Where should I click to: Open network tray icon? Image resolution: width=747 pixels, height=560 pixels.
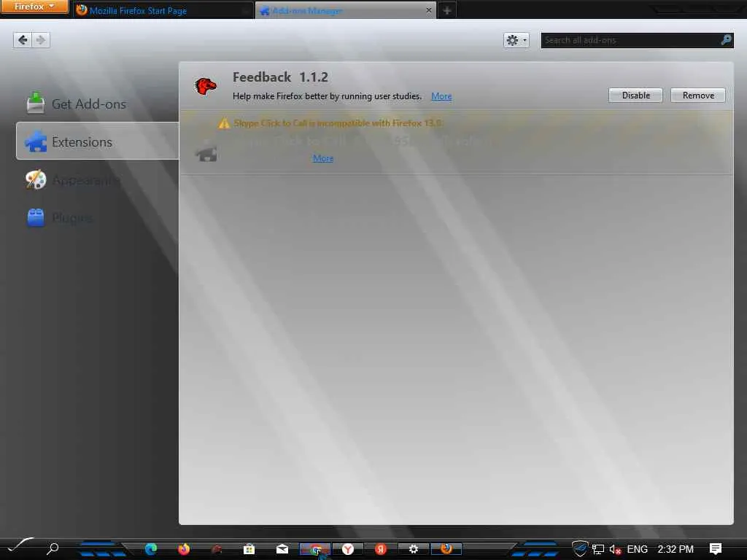point(598,549)
